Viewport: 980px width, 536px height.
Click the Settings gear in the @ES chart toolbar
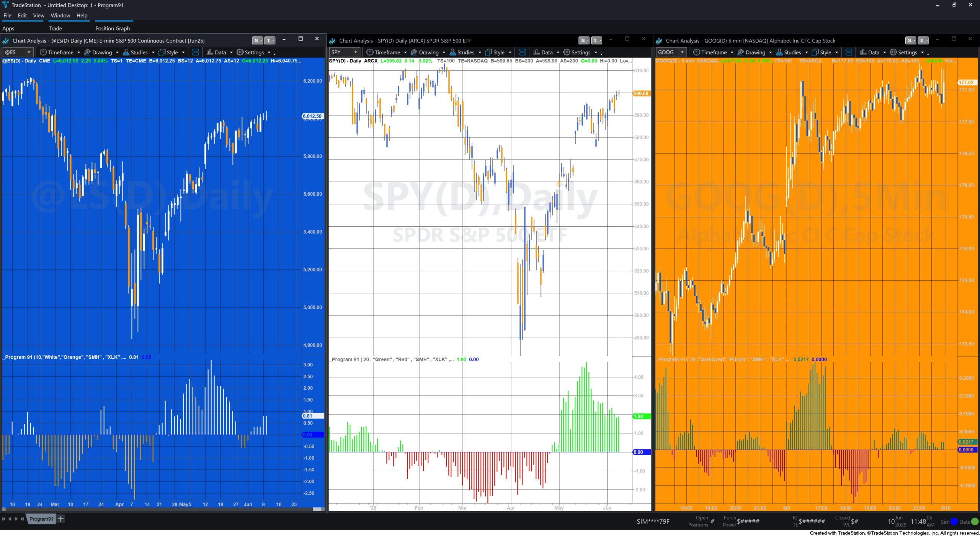240,52
